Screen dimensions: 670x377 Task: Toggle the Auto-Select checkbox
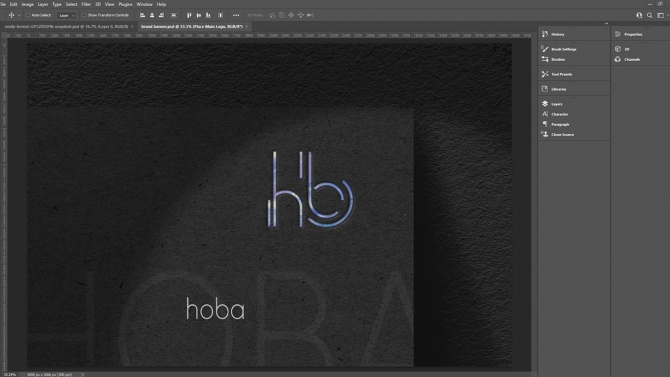[x=28, y=15]
